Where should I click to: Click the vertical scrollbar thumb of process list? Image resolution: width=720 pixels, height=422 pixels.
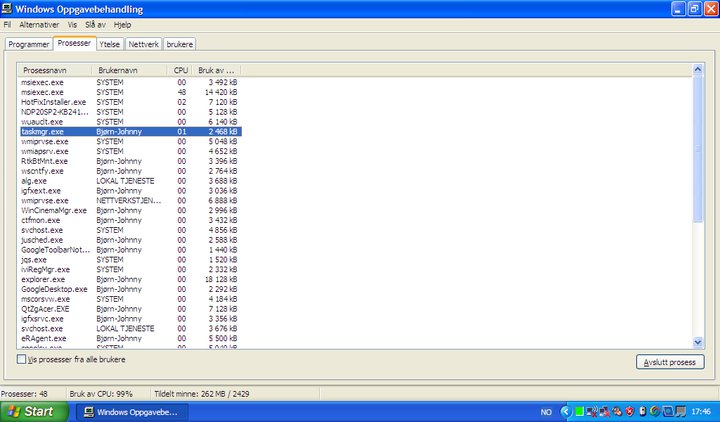coord(698,149)
